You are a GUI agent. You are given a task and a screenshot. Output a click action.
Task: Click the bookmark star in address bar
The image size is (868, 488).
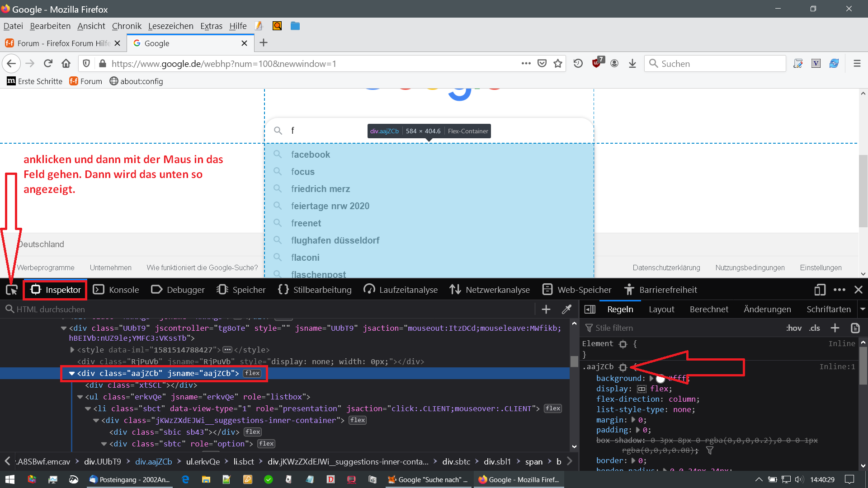558,64
